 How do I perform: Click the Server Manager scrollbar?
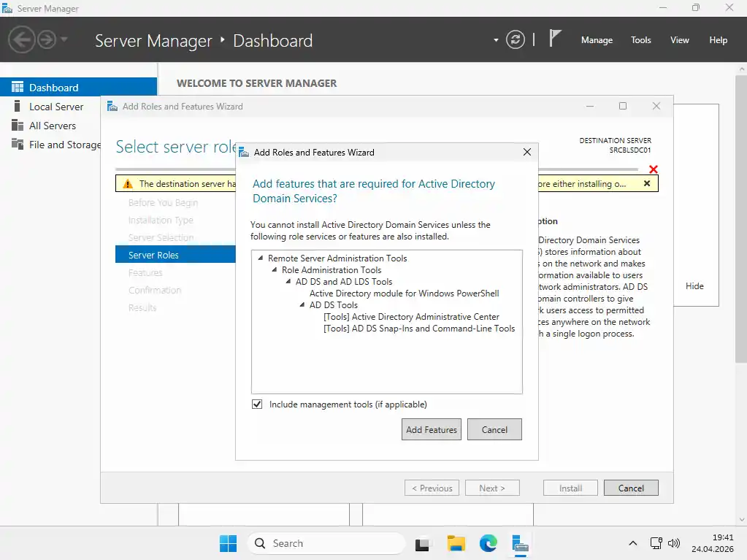pyautogui.click(x=741, y=219)
